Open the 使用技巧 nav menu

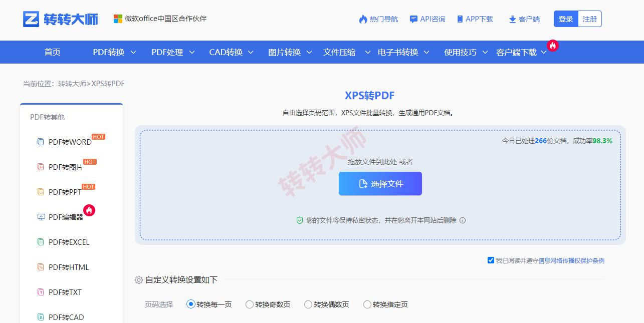click(x=460, y=52)
